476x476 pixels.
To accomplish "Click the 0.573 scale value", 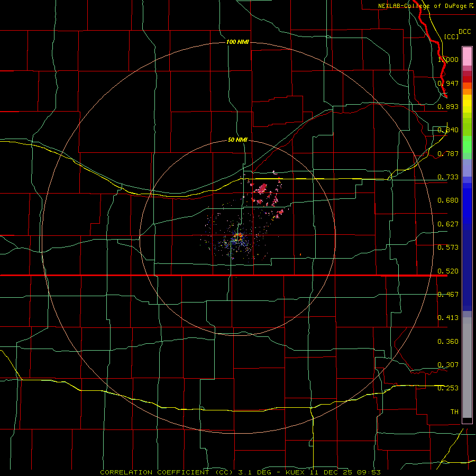I will [448, 248].
